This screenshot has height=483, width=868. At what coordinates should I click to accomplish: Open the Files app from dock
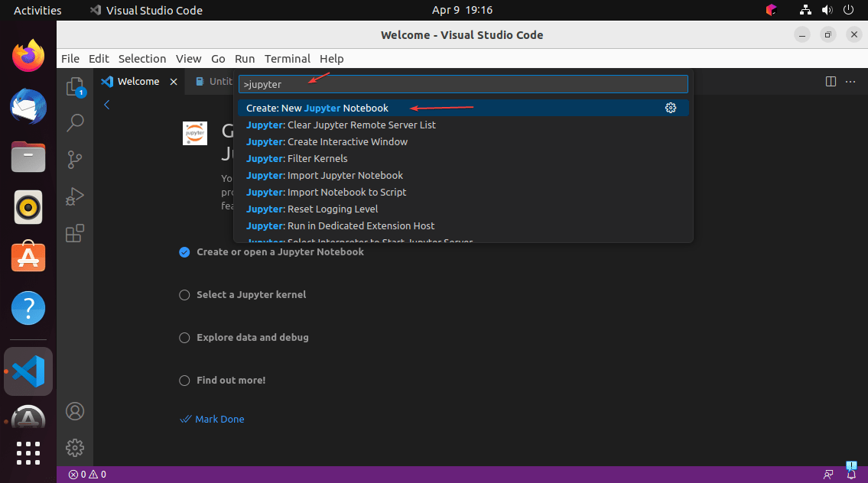28,157
